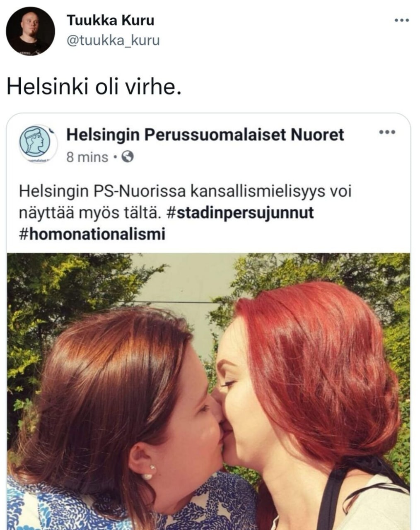Click the 8 mins timestamp
This screenshot has height=530, width=420.
pos(87,157)
